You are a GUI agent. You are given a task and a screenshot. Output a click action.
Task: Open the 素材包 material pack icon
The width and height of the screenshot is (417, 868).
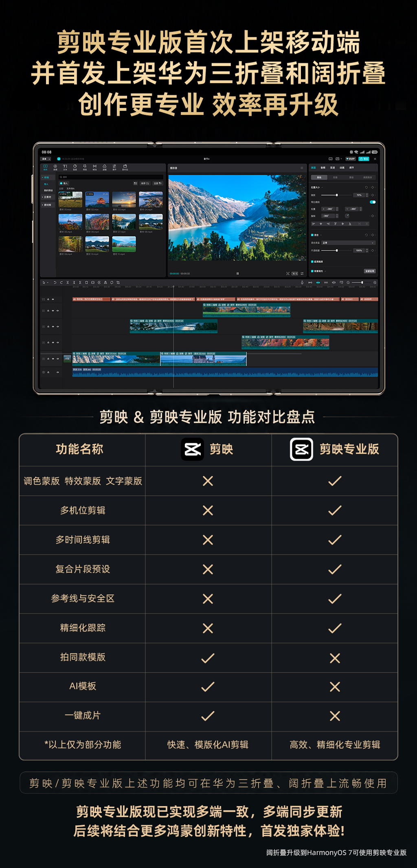click(x=125, y=167)
